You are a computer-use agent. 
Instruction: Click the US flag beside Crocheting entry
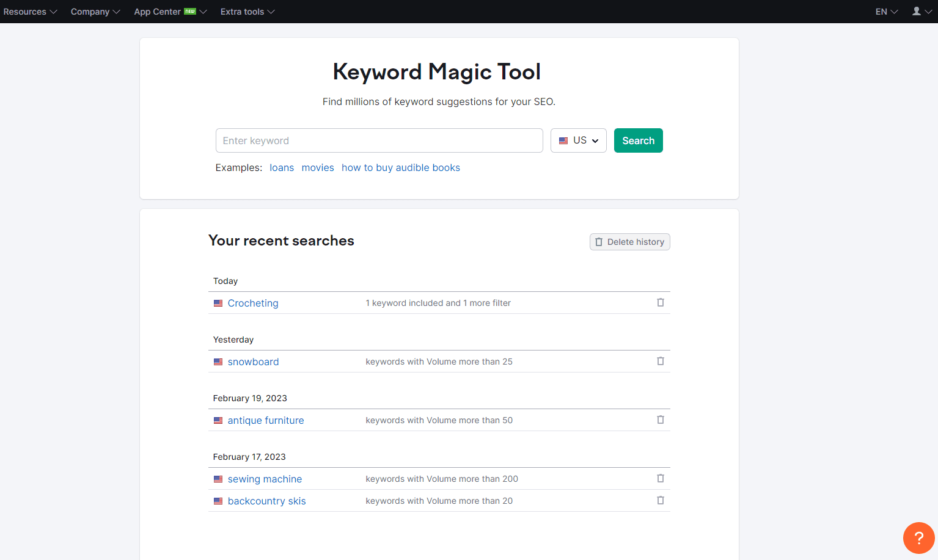(218, 302)
